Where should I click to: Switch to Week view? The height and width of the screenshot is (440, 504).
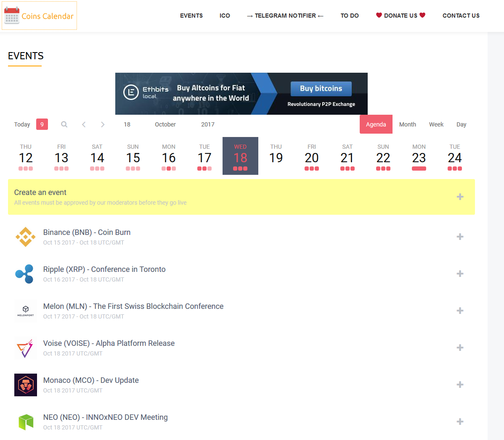coord(436,124)
